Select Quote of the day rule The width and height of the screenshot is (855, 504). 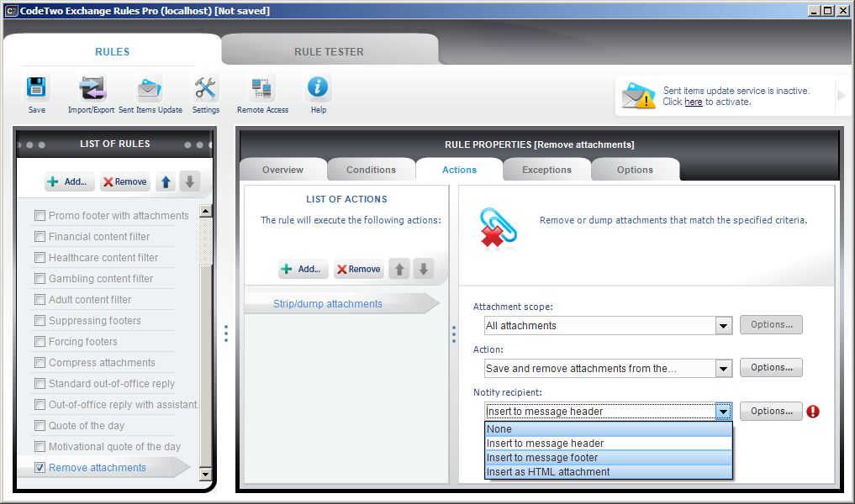point(87,426)
